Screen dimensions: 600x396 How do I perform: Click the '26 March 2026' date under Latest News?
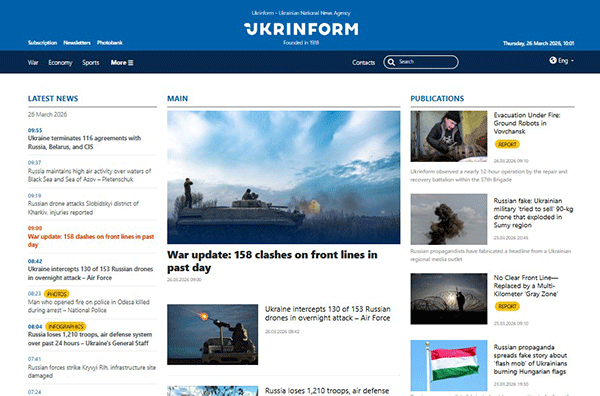point(47,114)
